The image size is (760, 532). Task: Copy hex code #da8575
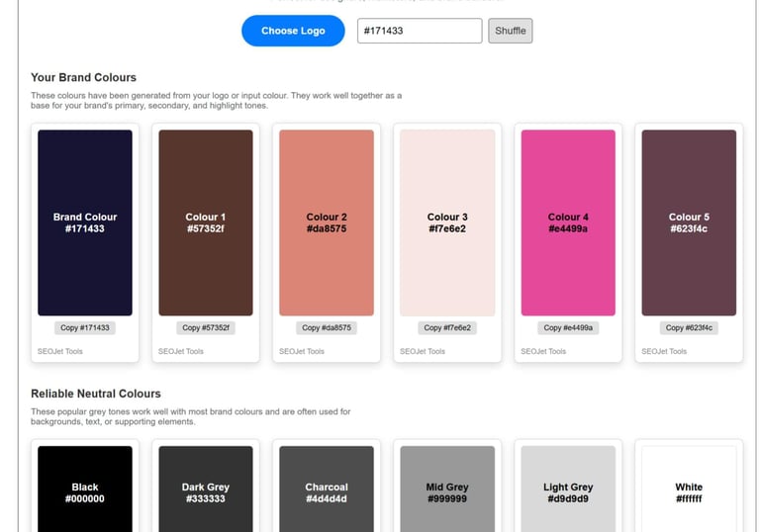327,328
